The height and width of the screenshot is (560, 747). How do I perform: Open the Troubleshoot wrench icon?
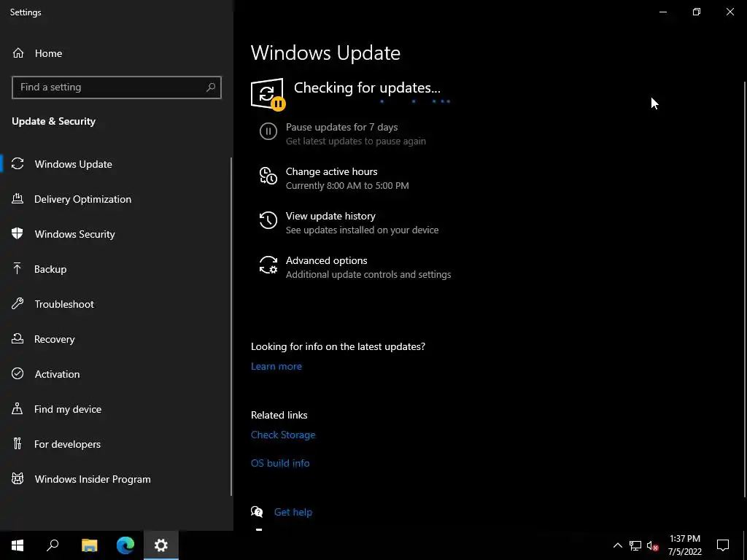[x=18, y=304]
